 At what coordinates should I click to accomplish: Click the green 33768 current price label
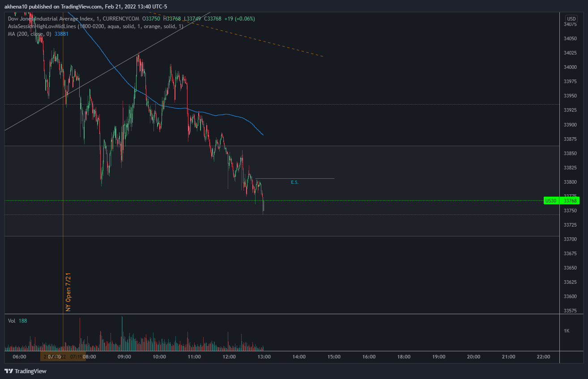coord(570,201)
